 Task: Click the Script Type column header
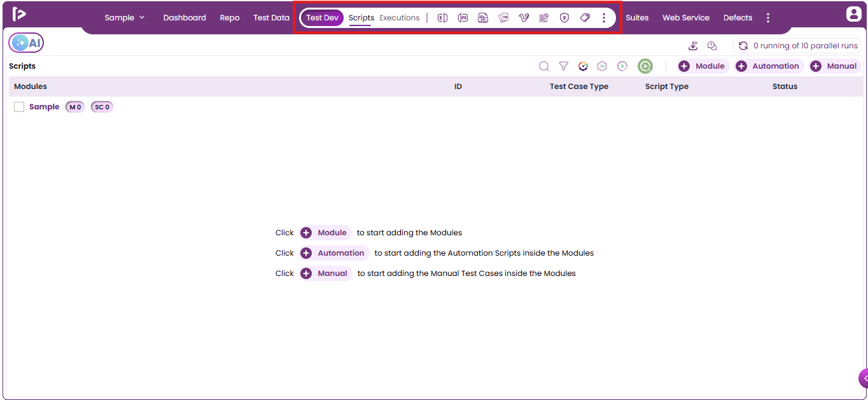click(x=667, y=86)
